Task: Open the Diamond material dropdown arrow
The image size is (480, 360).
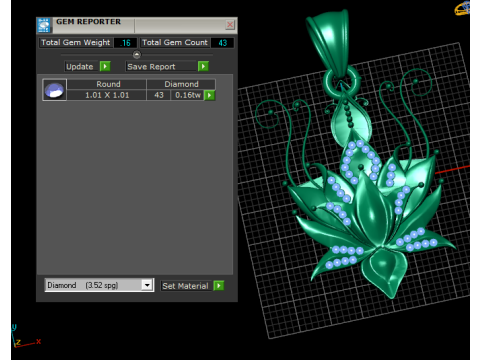Action: pyautogui.click(x=147, y=285)
